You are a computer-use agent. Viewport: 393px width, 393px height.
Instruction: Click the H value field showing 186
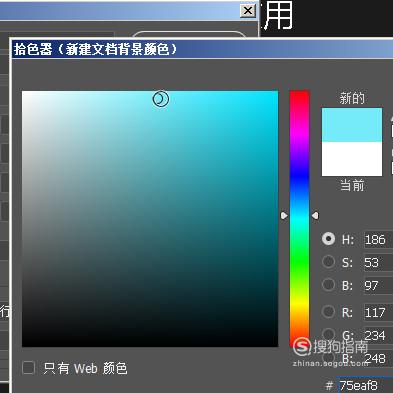(378, 239)
